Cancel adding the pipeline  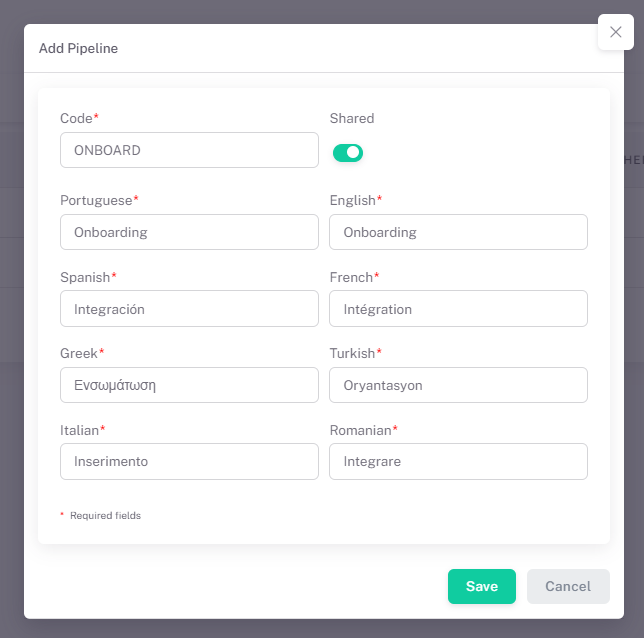click(568, 587)
